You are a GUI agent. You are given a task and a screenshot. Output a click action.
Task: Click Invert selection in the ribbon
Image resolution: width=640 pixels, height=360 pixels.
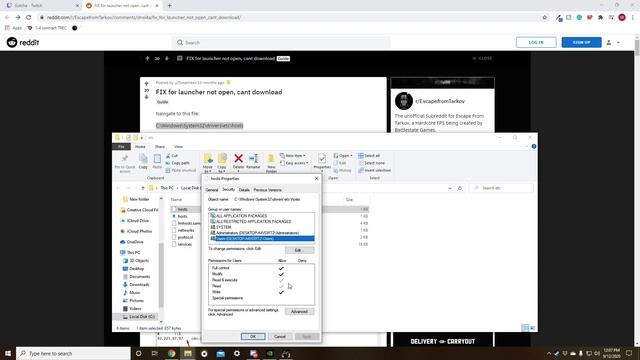click(374, 170)
